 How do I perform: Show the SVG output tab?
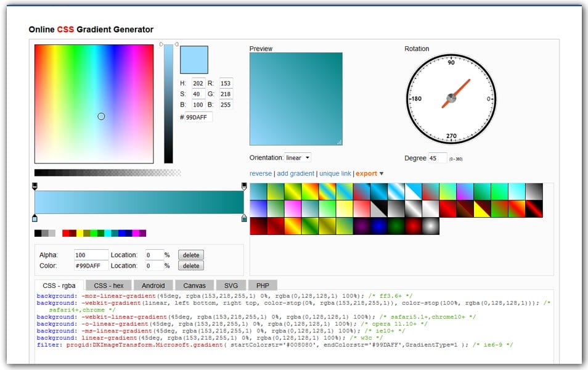tap(231, 286)
